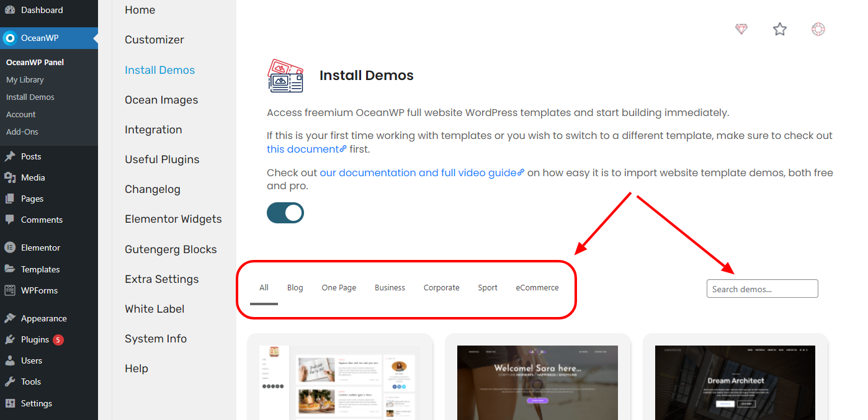This screenshot has width=868, height=420.
Task: Filter demos by Corporate category
Action: point(442,288)
